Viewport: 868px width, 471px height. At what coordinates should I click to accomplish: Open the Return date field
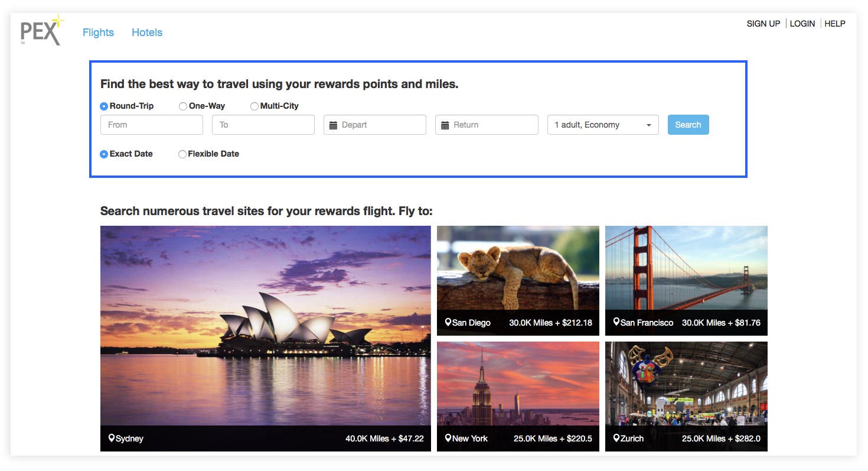click(x=487, y=125)
